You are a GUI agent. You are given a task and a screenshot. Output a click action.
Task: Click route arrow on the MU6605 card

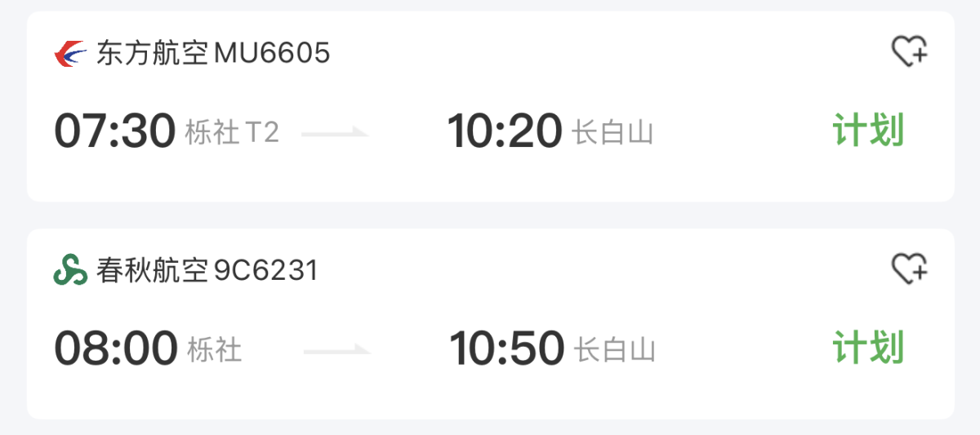pos(336,133)
